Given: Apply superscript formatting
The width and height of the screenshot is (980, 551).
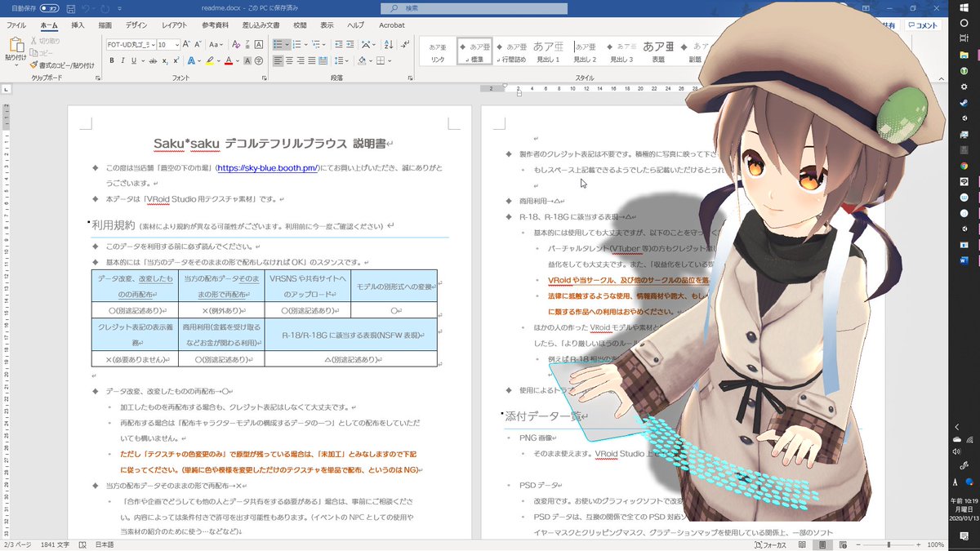Looking at the screenshot, I should [176, 61].
